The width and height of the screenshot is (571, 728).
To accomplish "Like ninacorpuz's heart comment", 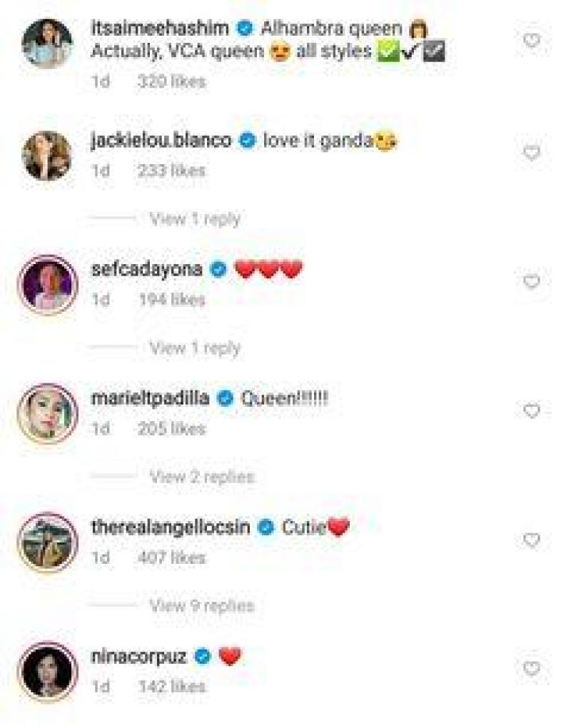I will [532, 668].
